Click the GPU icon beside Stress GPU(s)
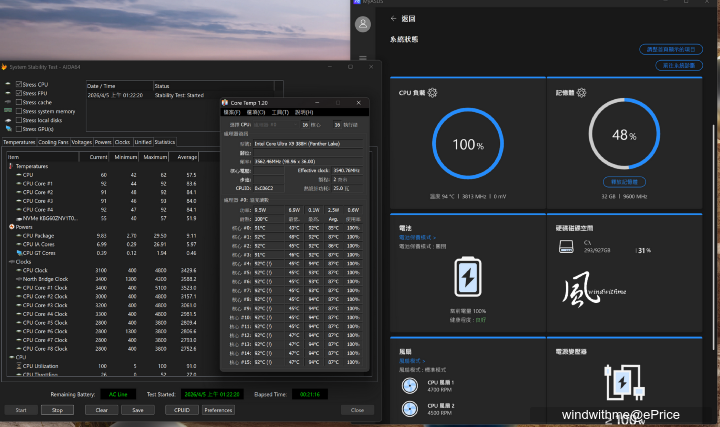The height and width of the screenshot is (427, 720). (8, 129)
